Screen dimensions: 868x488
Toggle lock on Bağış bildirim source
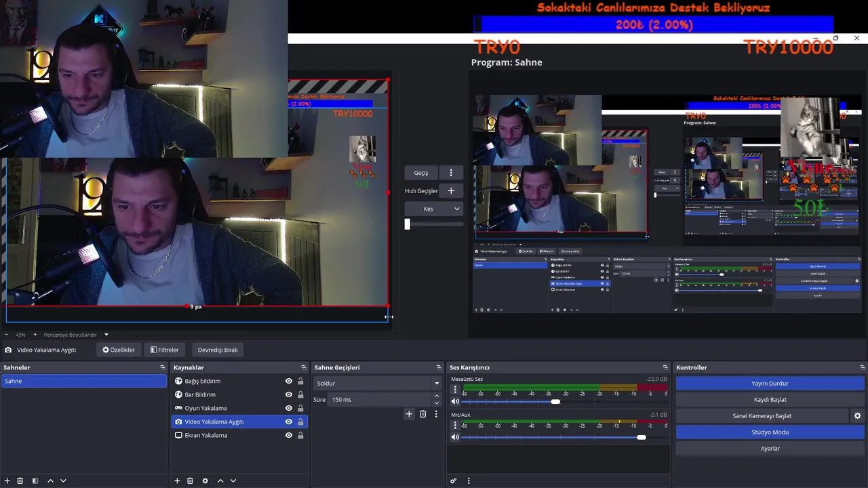[300, 381]
